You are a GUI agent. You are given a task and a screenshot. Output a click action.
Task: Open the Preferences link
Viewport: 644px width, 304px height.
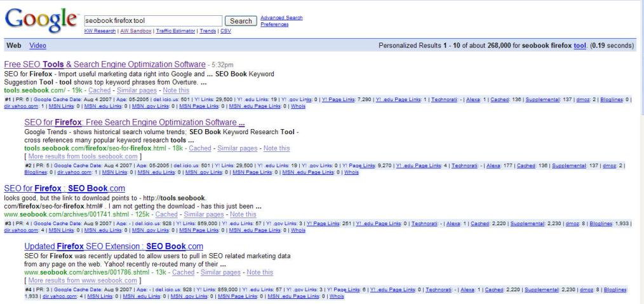[x=274, y=24]
